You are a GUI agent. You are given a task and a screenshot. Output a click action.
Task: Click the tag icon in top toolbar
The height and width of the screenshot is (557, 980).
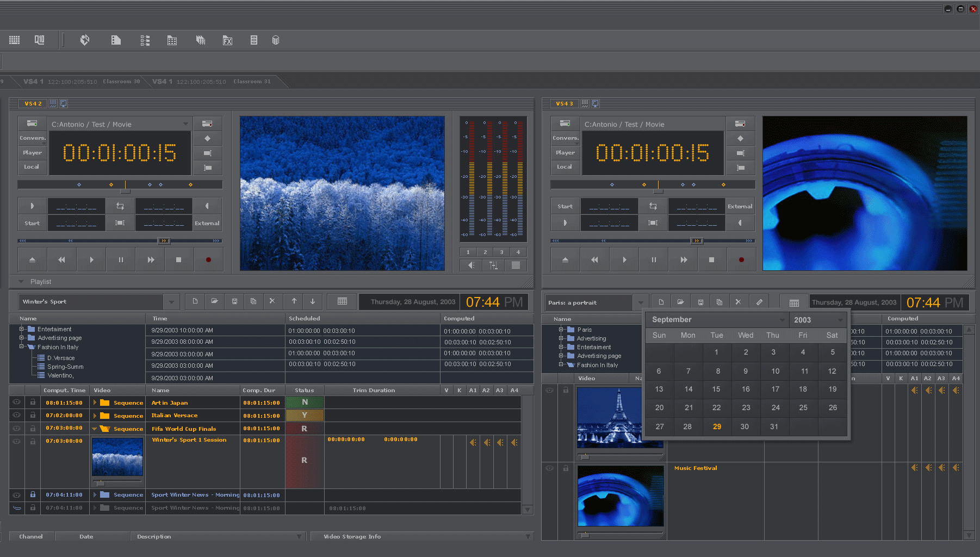(85, 40)
